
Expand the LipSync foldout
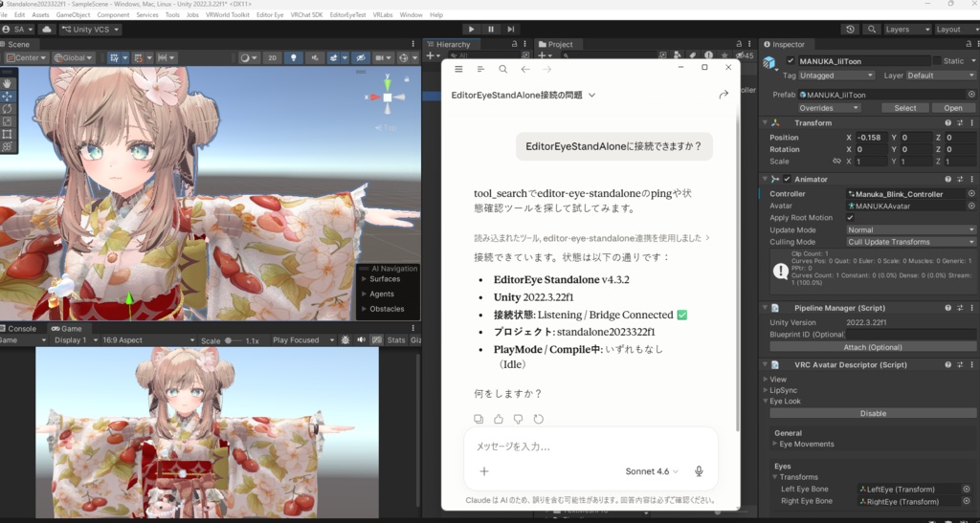click(766, 390)
